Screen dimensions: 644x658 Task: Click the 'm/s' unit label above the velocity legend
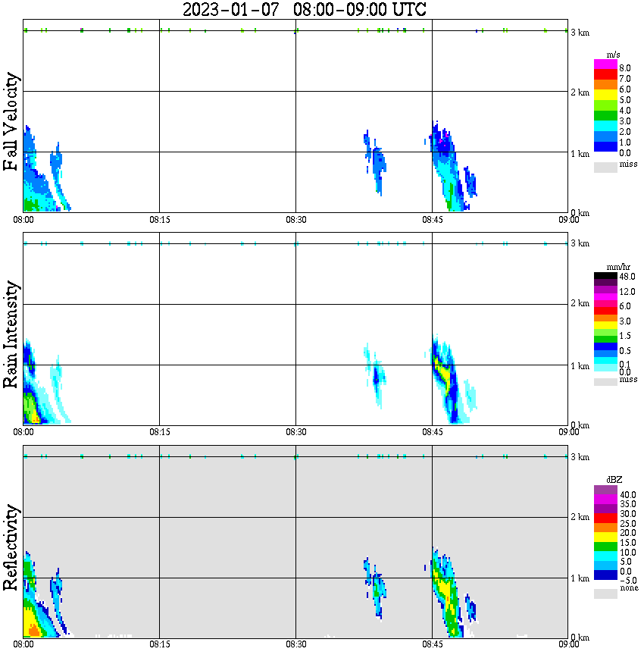tap(613, 55)
